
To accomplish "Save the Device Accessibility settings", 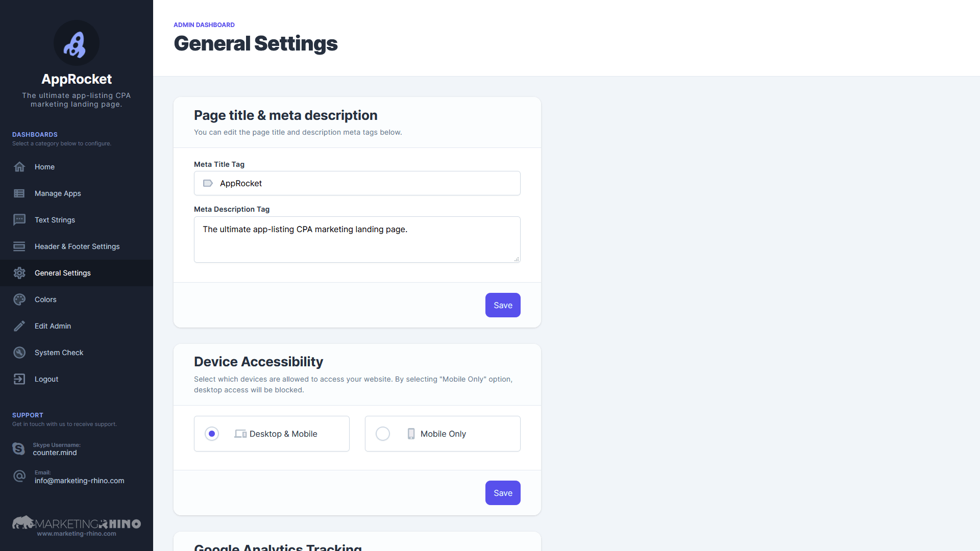I will click(503, 493).
